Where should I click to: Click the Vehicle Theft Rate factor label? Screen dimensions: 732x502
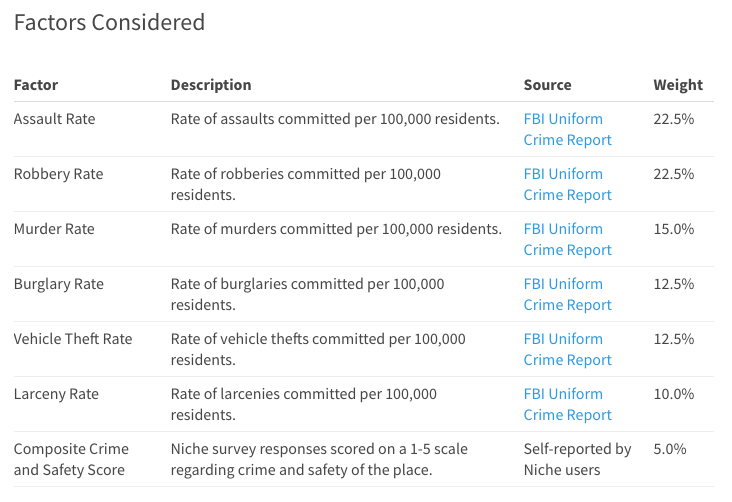[x=73, y=339]
